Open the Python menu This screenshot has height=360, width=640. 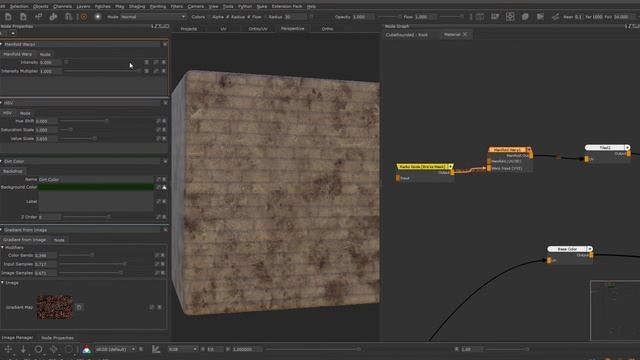point(245,7)
